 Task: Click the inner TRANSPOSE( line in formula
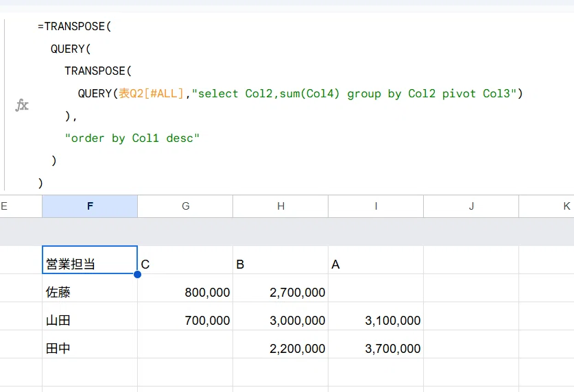coord(98,71)
